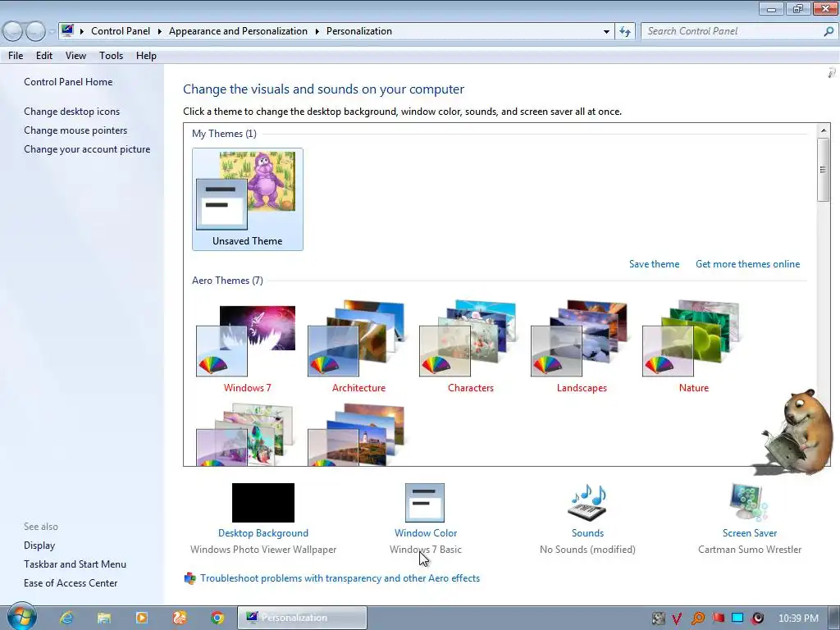840x630 pixels.
Task: Click the Desktop Background link
Action: click(263, 533)
